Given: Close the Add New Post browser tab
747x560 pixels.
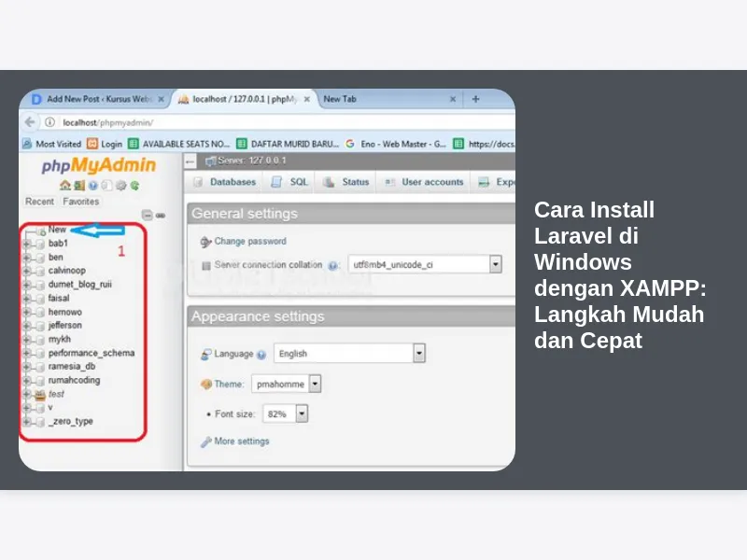Looking at the screenshot, I should tap(161, 99).
